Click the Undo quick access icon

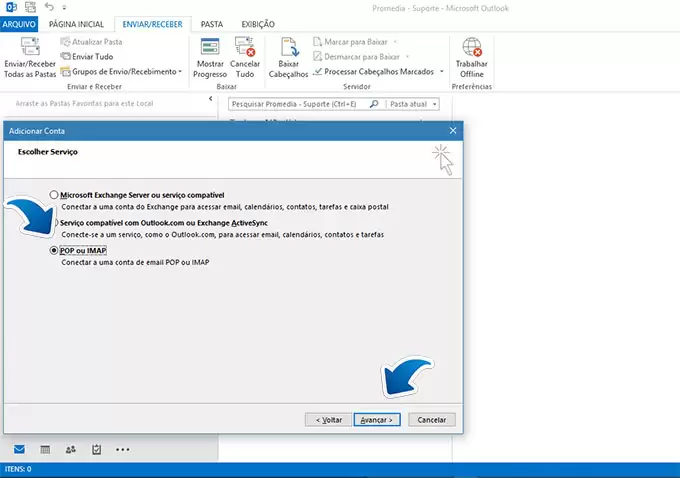click(49, 7)
